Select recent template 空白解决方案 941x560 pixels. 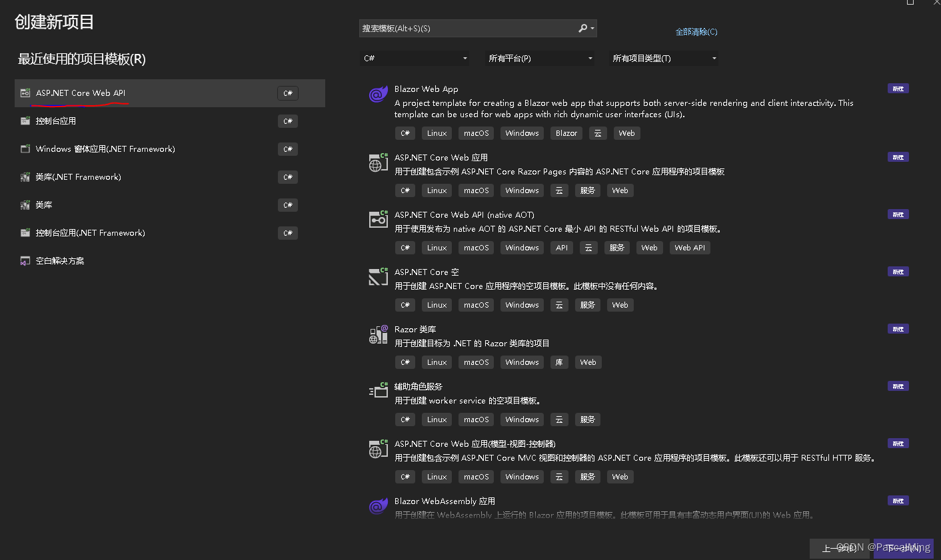[170, 261]
